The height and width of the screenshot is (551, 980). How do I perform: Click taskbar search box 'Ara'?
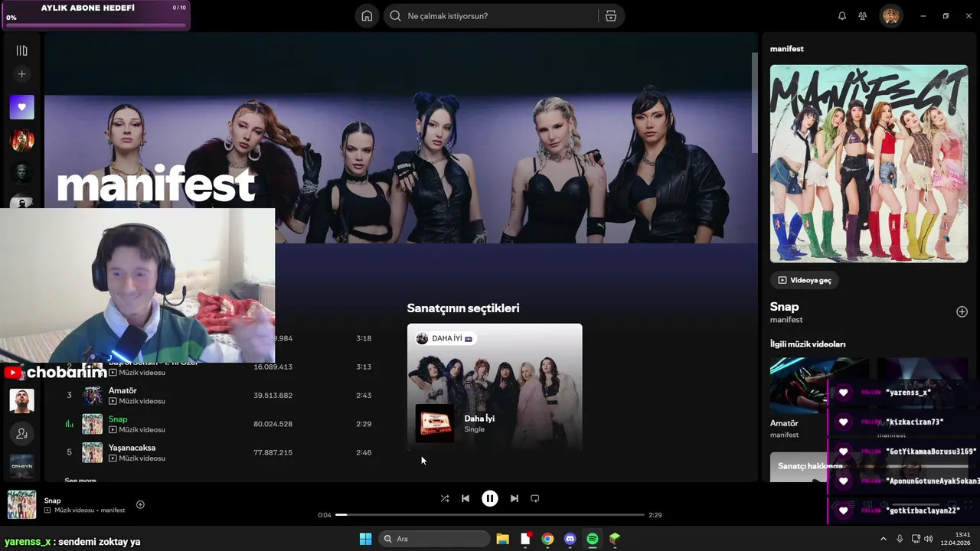435,539
